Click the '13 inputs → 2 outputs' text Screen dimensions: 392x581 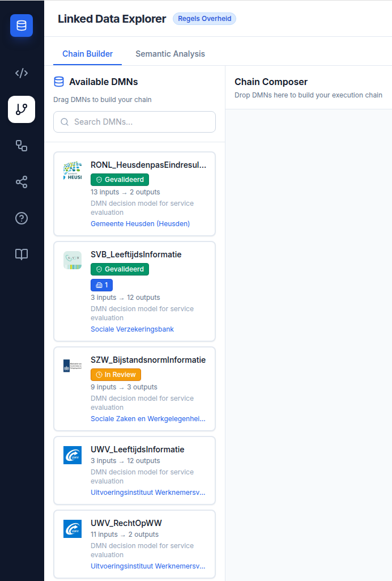tap(126, 192)
